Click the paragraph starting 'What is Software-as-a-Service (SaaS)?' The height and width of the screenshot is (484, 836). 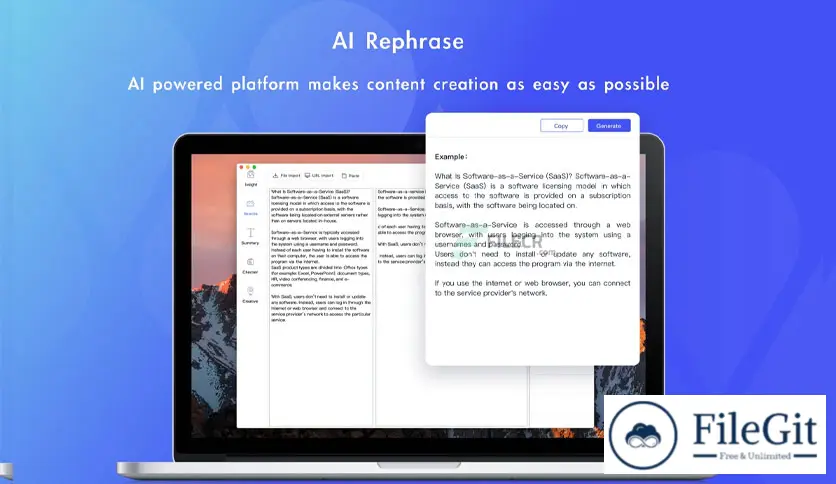coord(532,191)
